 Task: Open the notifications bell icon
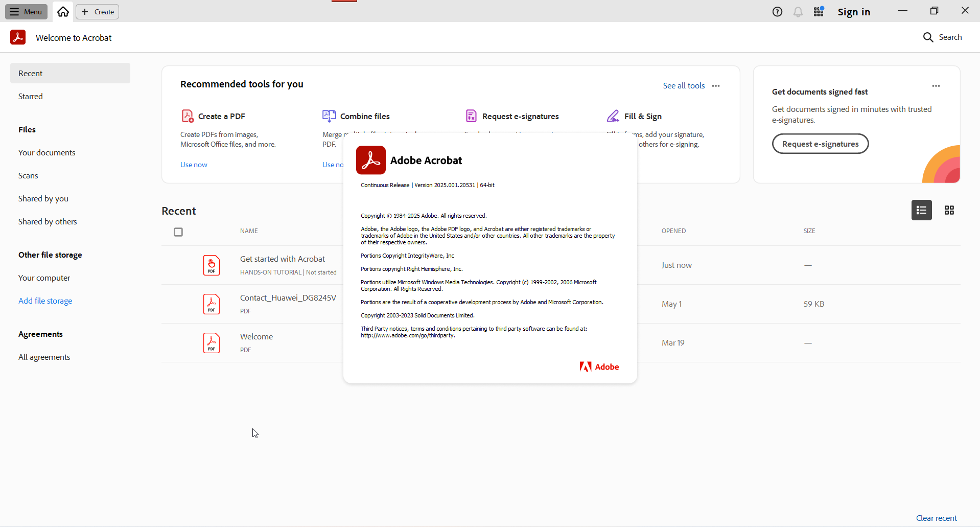pos(798,12)
